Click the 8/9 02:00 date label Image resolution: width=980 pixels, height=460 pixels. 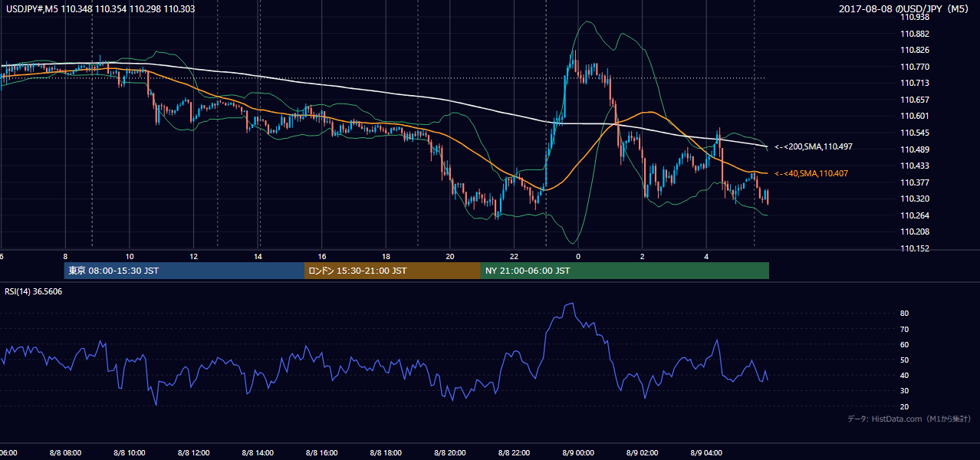(643, 453)
